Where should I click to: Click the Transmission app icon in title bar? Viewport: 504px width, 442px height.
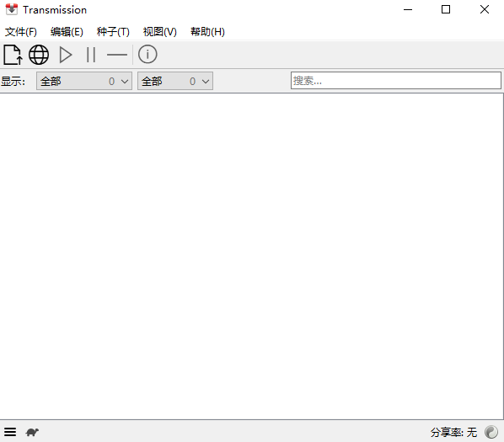12,9
